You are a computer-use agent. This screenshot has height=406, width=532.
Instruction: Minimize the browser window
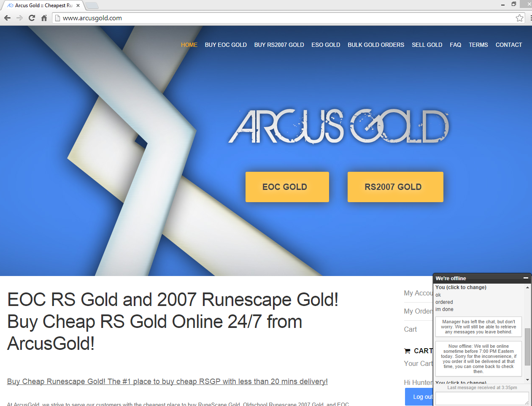[503, 5]
